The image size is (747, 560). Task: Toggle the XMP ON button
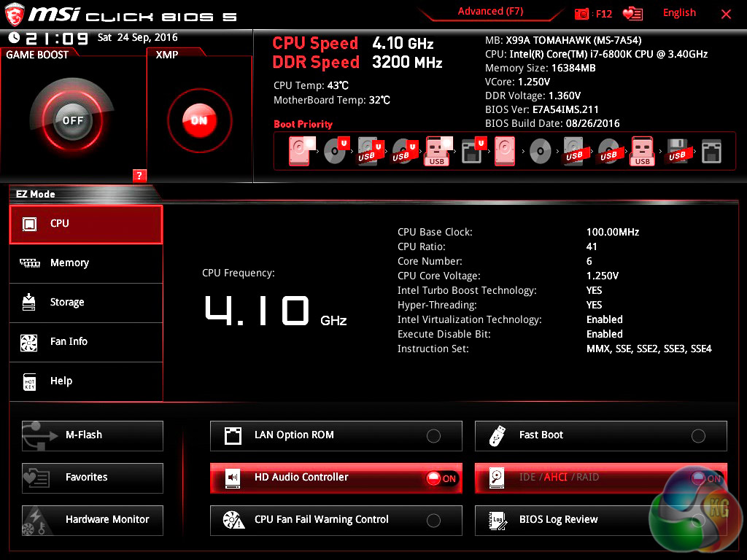[x=200, y=120]
